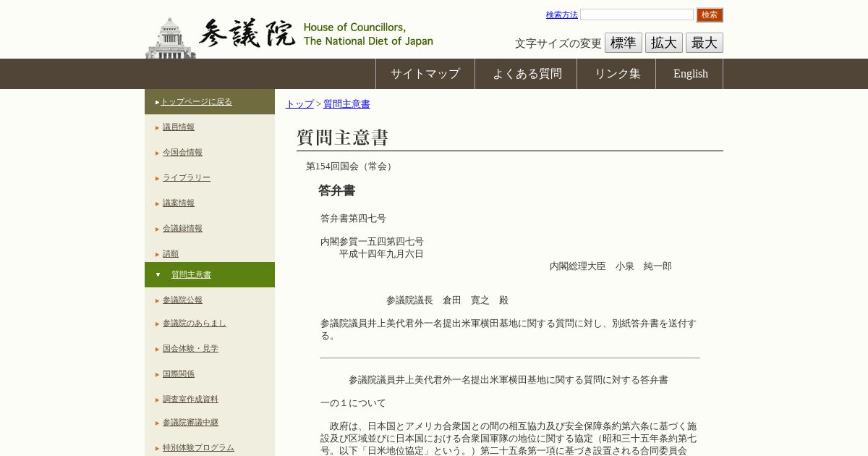Click the down arrow icon beside sidebar 質問主意書

point(158,274)
